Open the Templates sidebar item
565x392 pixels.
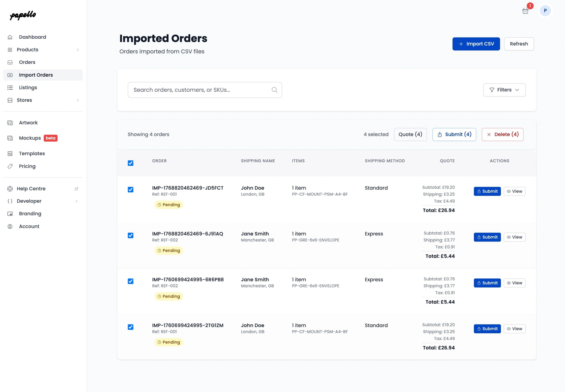(32, 154)
